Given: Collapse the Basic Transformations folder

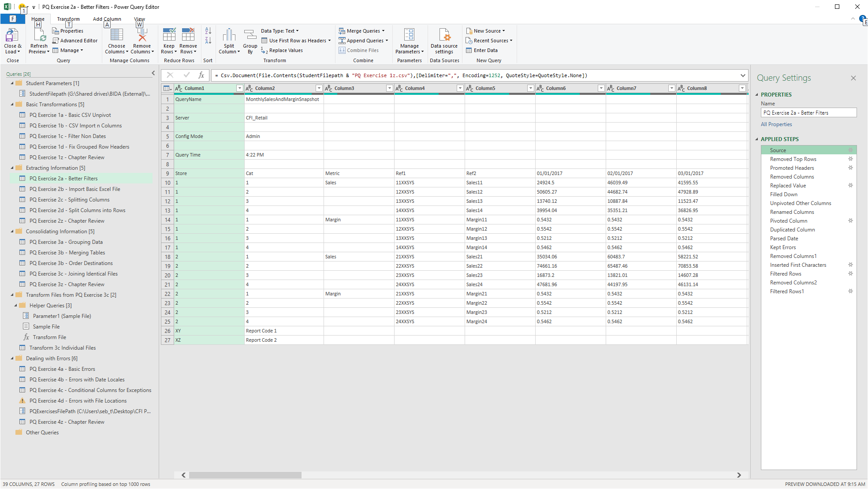Looking at the screenshot, I should (x=12, y=105).
